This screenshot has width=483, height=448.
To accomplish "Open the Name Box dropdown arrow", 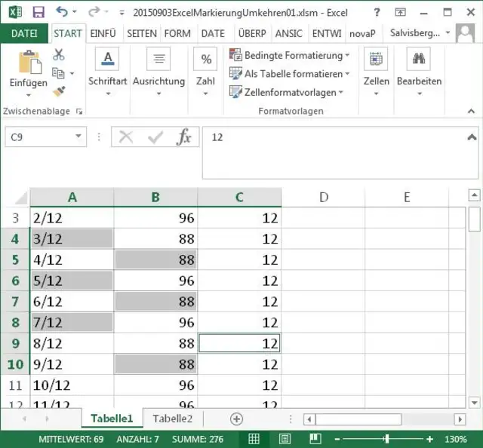I will point(78,137).
